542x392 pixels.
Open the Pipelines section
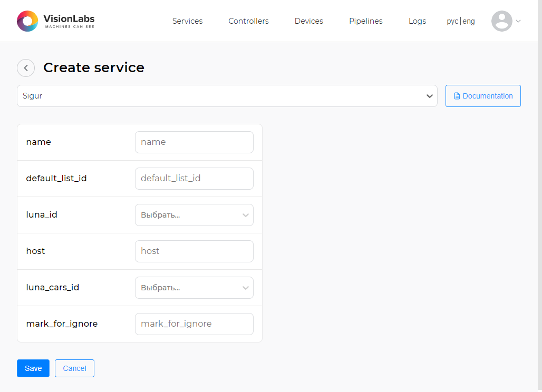point(365,21)
